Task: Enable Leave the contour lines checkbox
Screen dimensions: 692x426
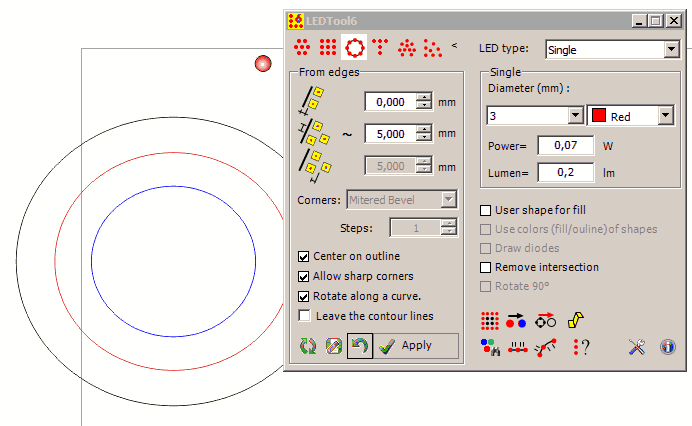Action: [x=304, y=316]
